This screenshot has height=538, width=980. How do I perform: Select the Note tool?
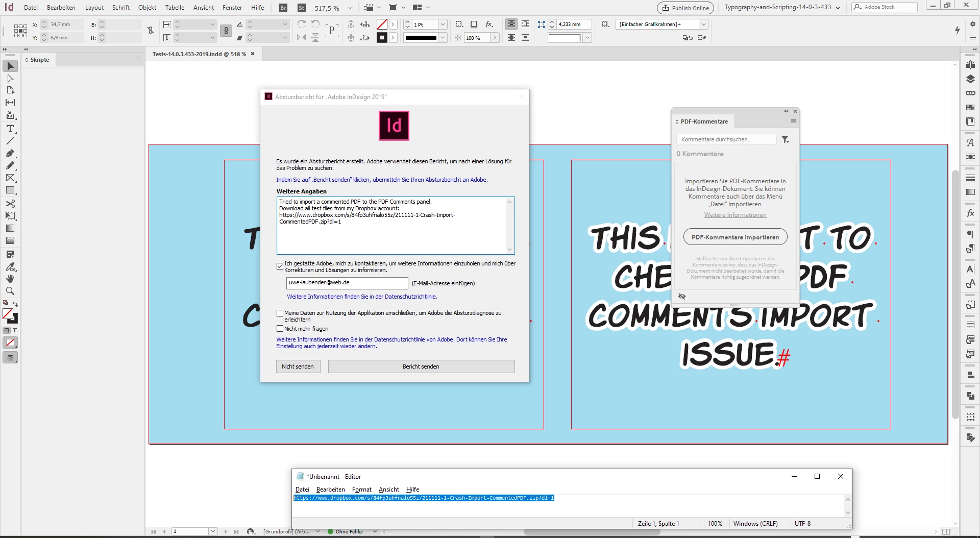[10, 254]
